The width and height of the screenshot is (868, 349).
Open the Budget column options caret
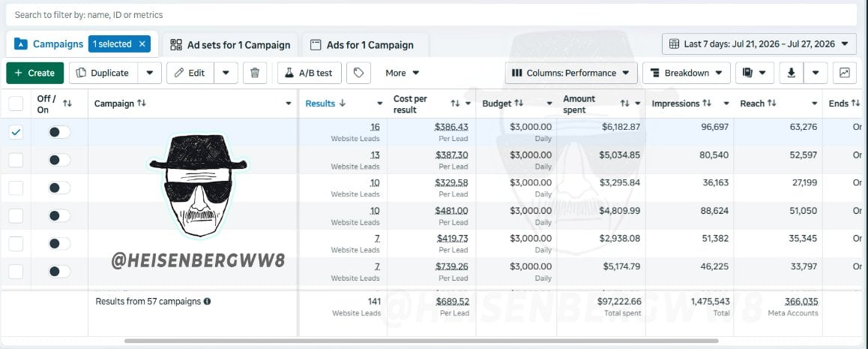(x=549, y=104)
